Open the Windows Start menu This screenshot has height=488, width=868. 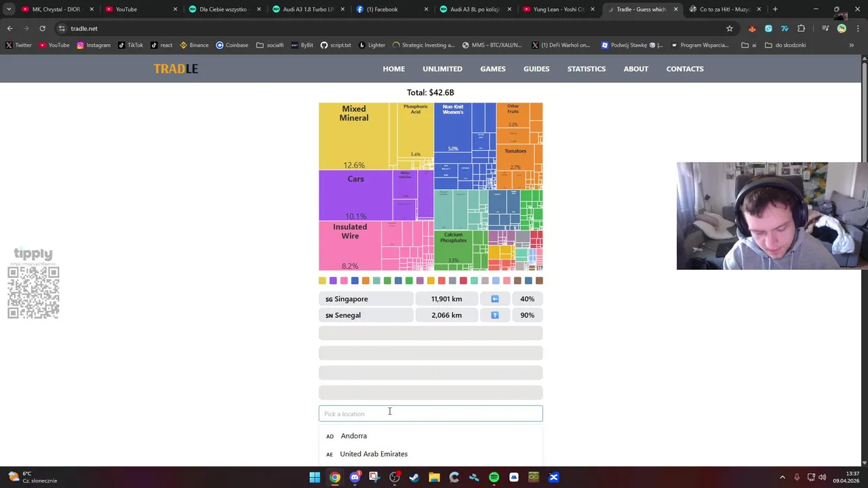(x=315, y=477)
